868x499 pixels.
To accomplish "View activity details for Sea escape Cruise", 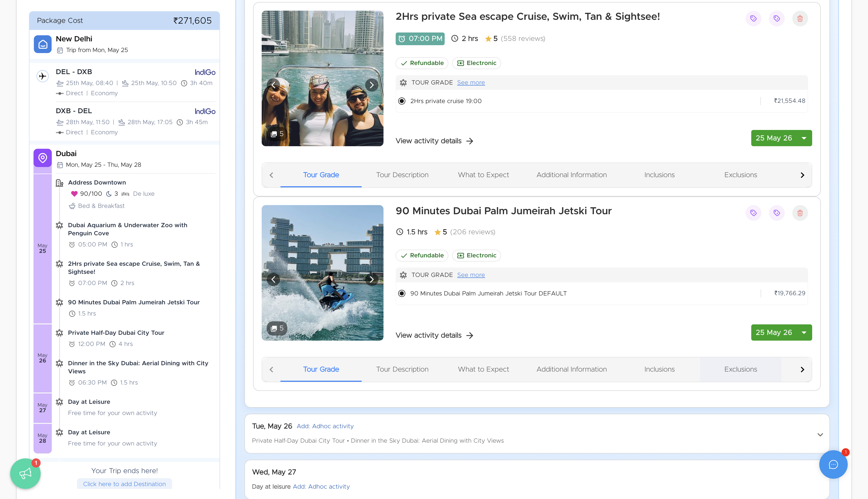I will (434, 141).
